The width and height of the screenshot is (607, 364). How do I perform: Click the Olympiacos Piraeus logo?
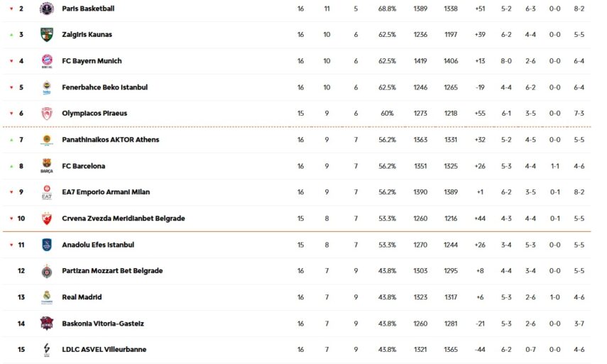pyautogui.click(x=47, y=114)
